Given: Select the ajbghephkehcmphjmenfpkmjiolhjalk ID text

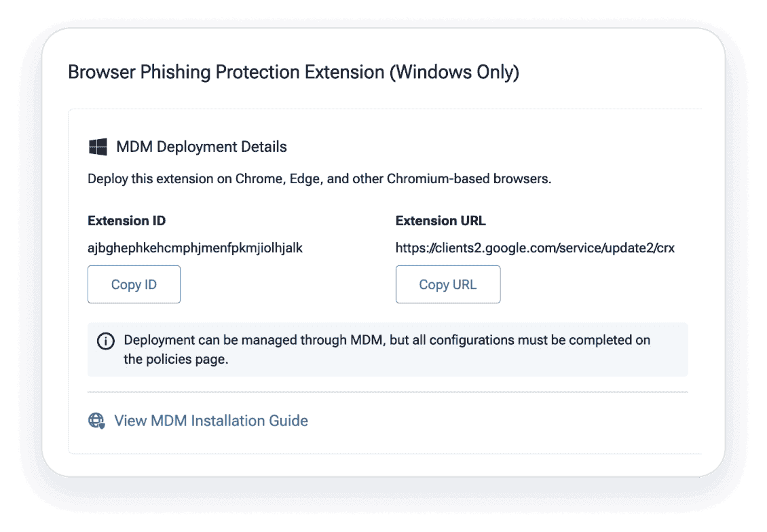Looking at the screenshot, I should click(x=195, y=248).
